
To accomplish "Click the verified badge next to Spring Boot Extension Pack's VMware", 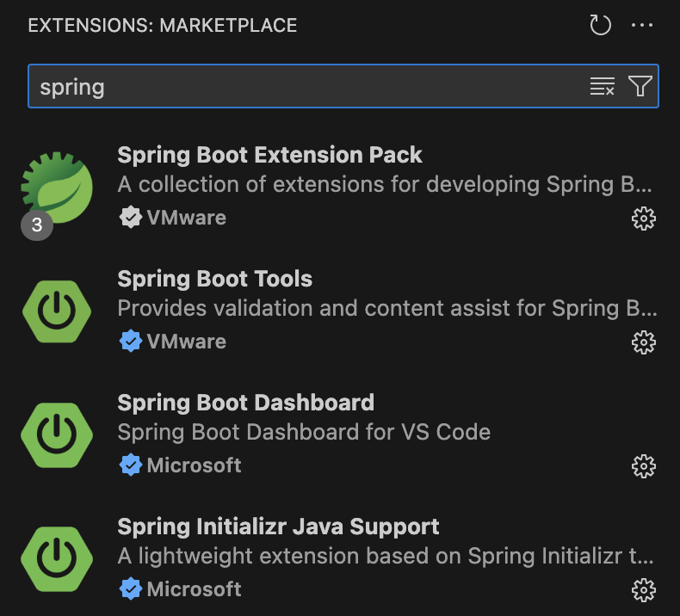I will click(131, 217).
